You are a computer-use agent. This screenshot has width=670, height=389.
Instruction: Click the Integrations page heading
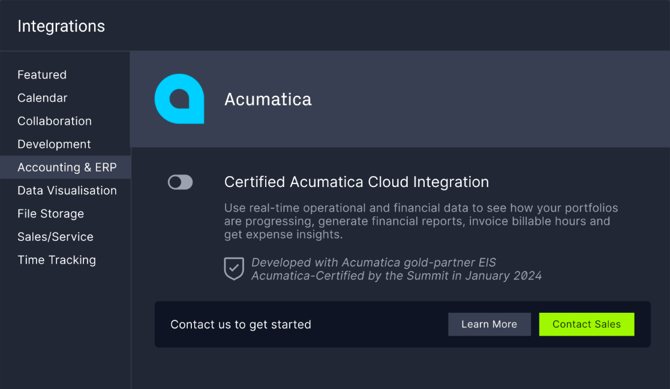click(x=61, y=26)
